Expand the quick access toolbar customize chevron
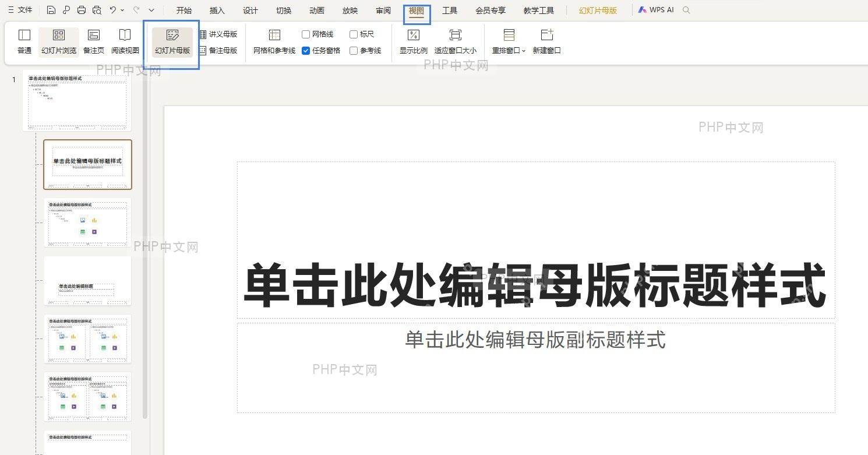Screen dimensions: 868x455 pos(151,10)
